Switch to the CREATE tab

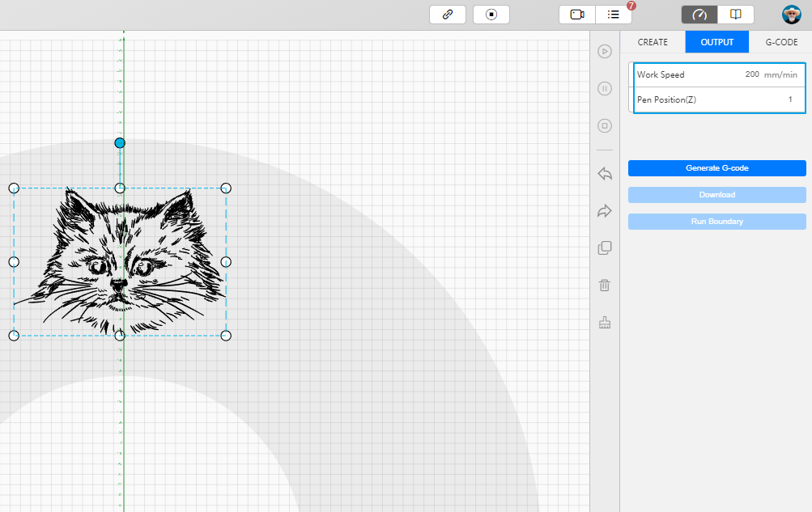click(x=653, y=42)
